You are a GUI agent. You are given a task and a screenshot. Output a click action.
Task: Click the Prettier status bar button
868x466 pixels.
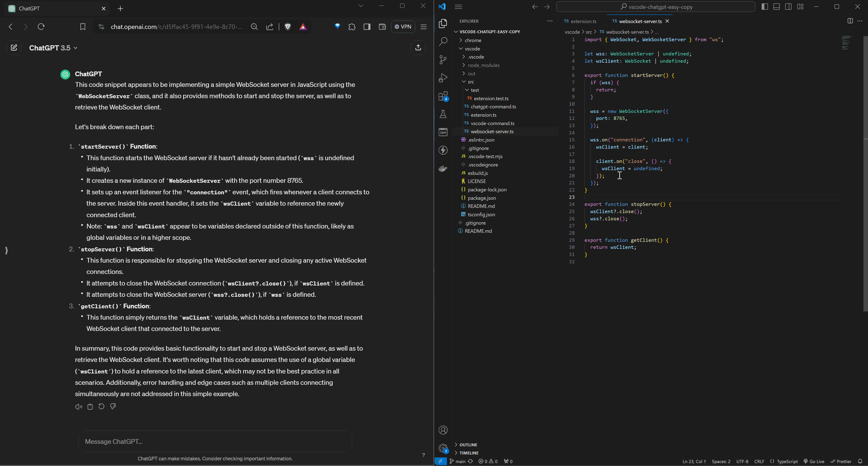click(x=841, y=461)
